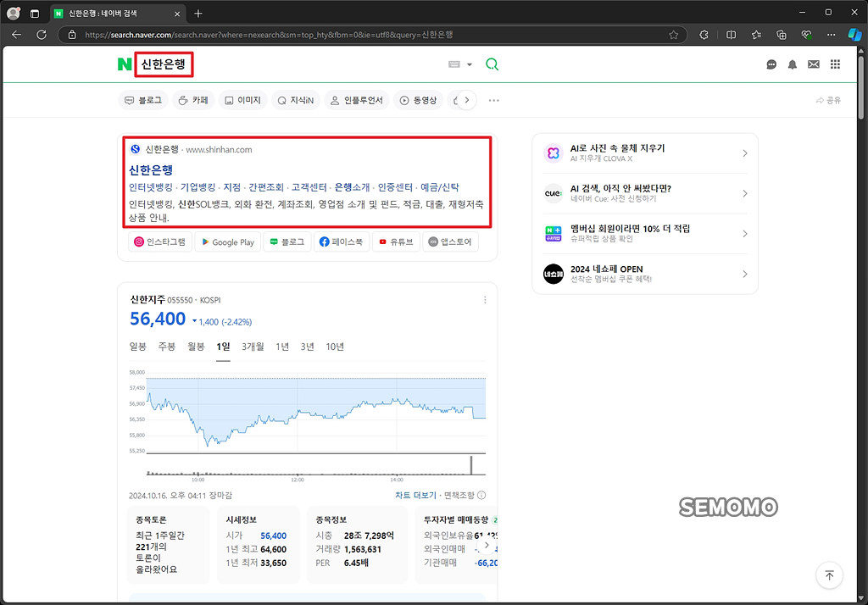Image resolution: width=868 pixels, height=605 pixels.
Task: Slide stock info cards with right arrow
Action: pyautogui.click(x=486, y=545)
